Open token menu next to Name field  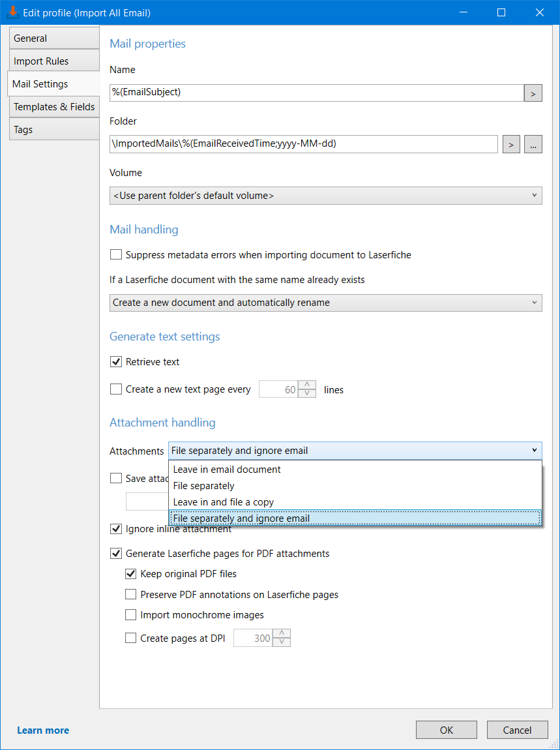[x=533, y=93]
